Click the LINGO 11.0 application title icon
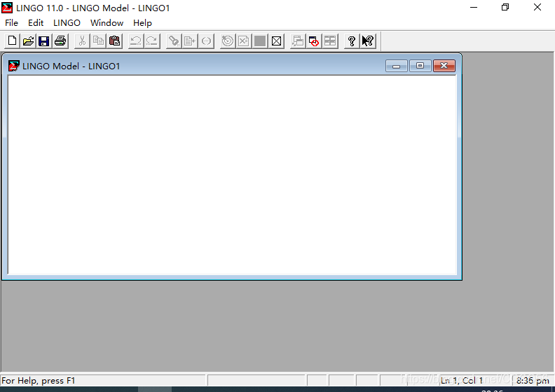555x392 pixels. coord(7,8)
